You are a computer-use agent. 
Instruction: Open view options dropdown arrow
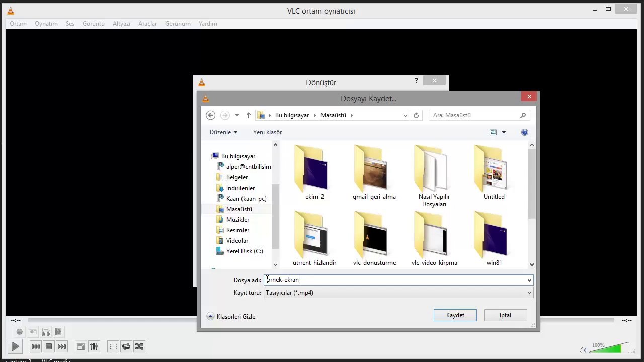click(504, 132)
